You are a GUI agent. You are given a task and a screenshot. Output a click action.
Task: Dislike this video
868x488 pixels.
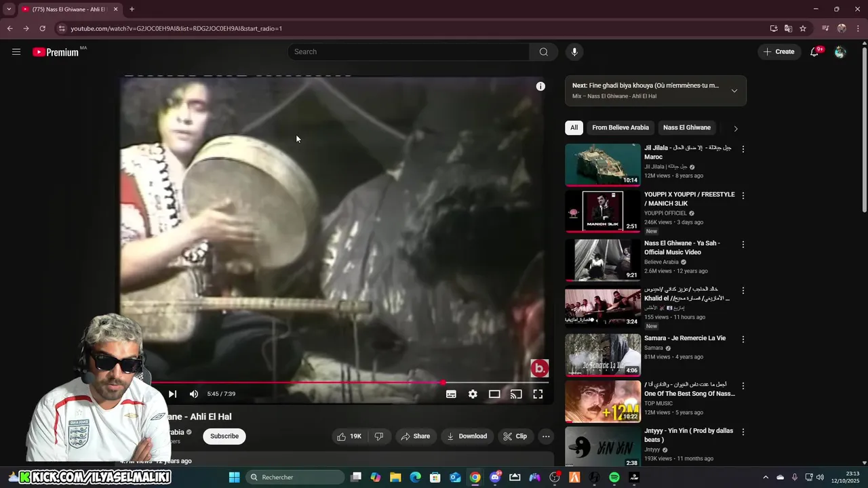[379, 436]
